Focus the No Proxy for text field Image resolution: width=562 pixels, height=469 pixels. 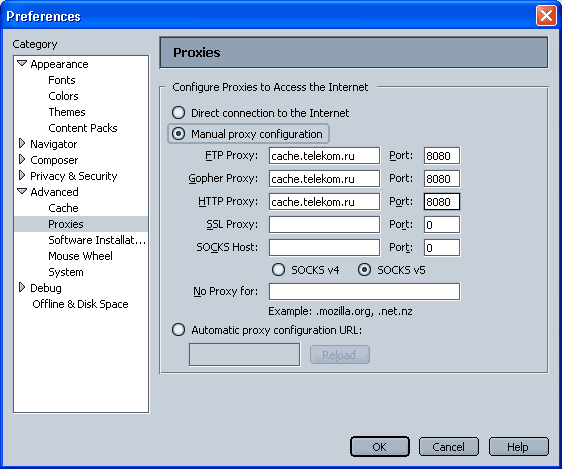point(365,291)
